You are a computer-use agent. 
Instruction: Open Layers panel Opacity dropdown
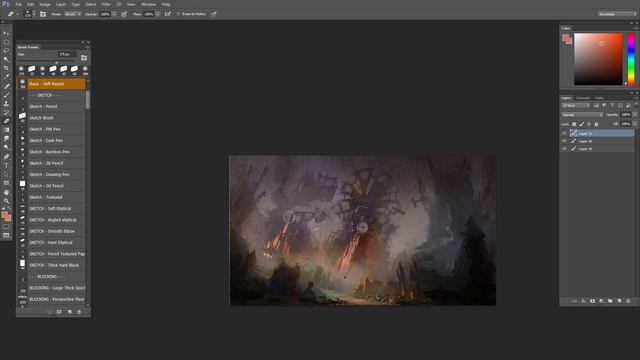tap(634, 115)
